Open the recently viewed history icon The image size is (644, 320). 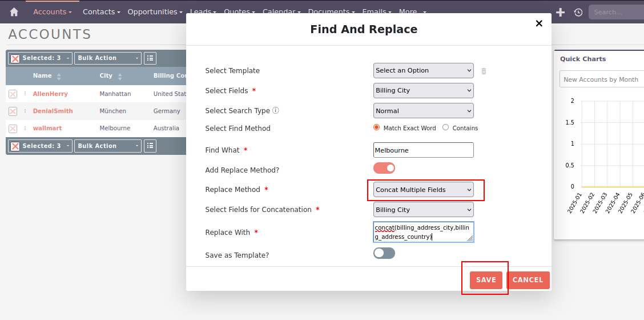(578, 12)
